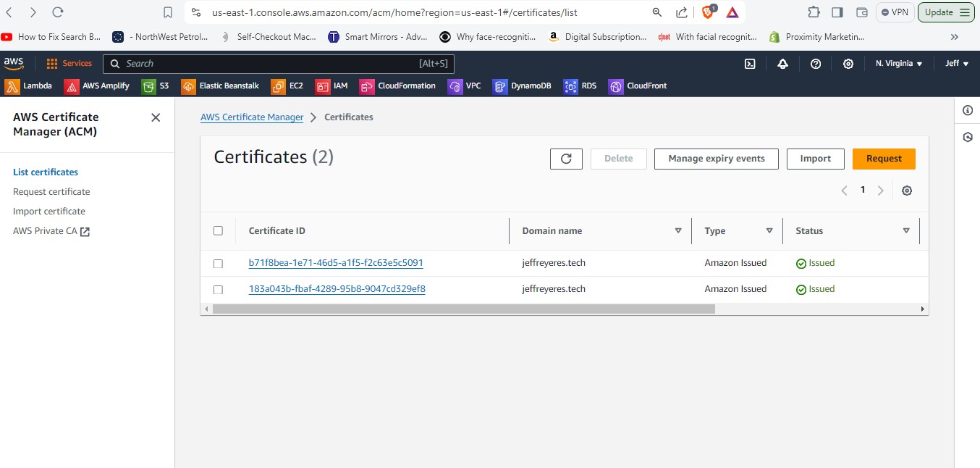Click the orange Request button
Screen dimensions: 980x468
(884, 159)
